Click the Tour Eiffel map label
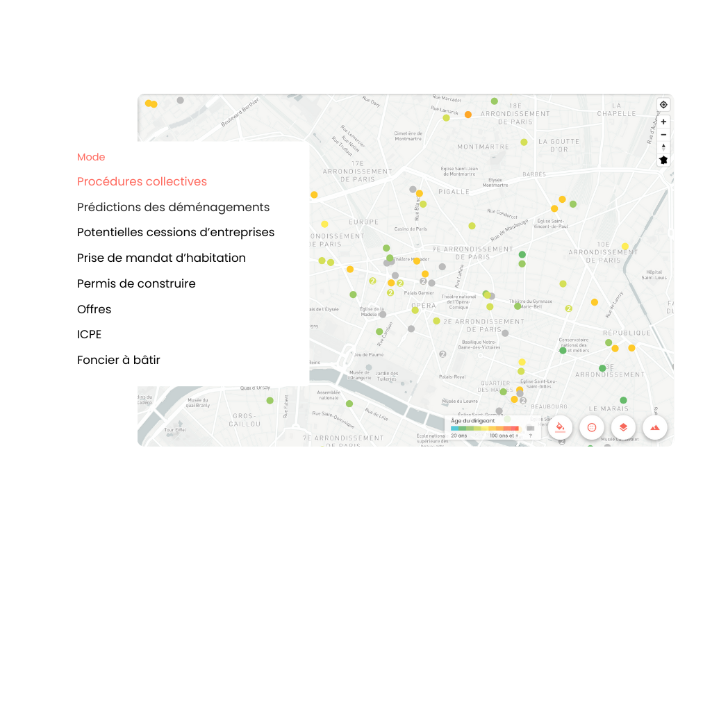The image size is (728, 728). (x=175, y=430)
